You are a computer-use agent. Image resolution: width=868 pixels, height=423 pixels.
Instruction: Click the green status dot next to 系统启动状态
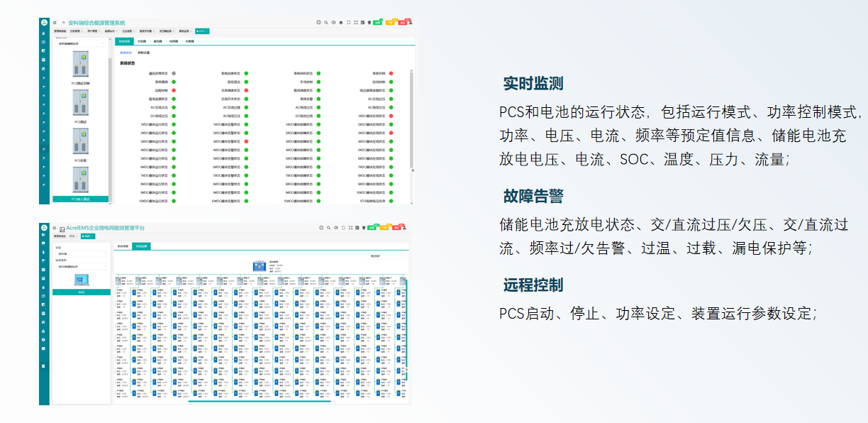pyautogui.click(x=246, y=74)
